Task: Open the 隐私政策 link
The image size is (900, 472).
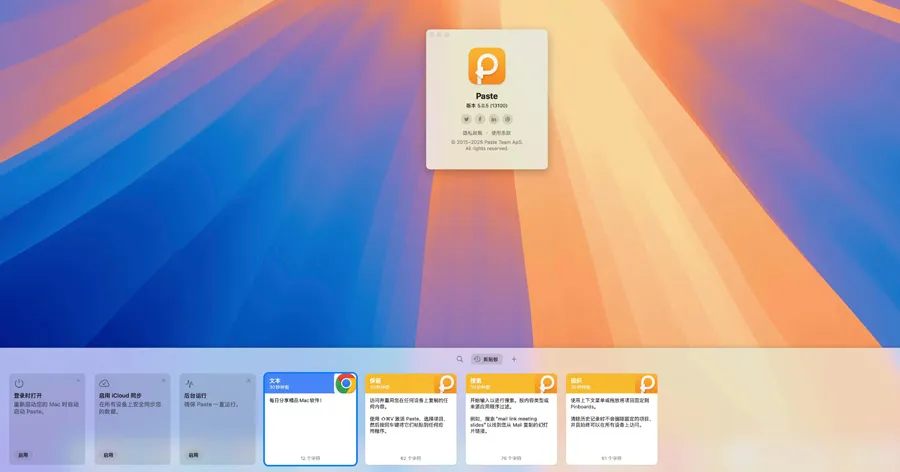Action: tap(472, 132)
